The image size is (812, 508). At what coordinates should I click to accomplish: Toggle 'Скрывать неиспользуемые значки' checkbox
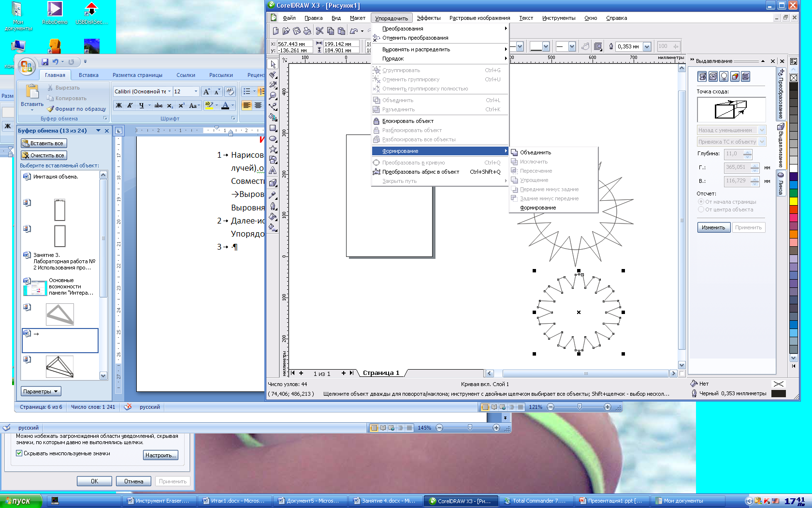coord(19,453)
